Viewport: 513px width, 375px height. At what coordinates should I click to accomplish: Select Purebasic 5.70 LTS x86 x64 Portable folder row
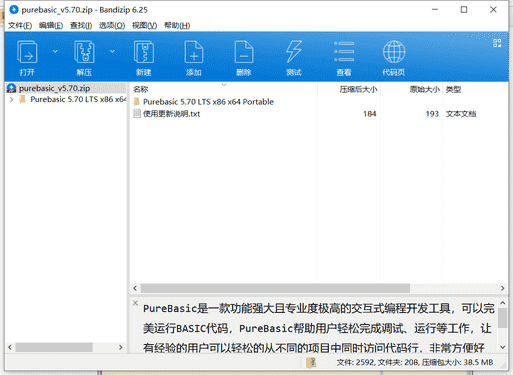point(208,102)
